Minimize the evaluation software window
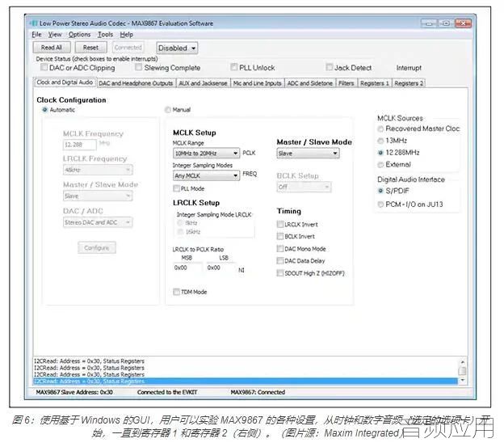This screenshot has width=504, height=447. [429, 23]
